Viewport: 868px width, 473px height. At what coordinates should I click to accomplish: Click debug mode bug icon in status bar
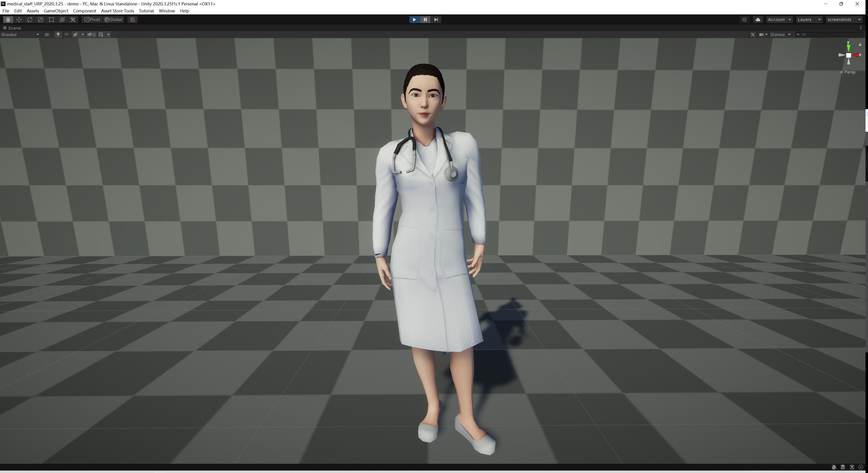(834, 467)
